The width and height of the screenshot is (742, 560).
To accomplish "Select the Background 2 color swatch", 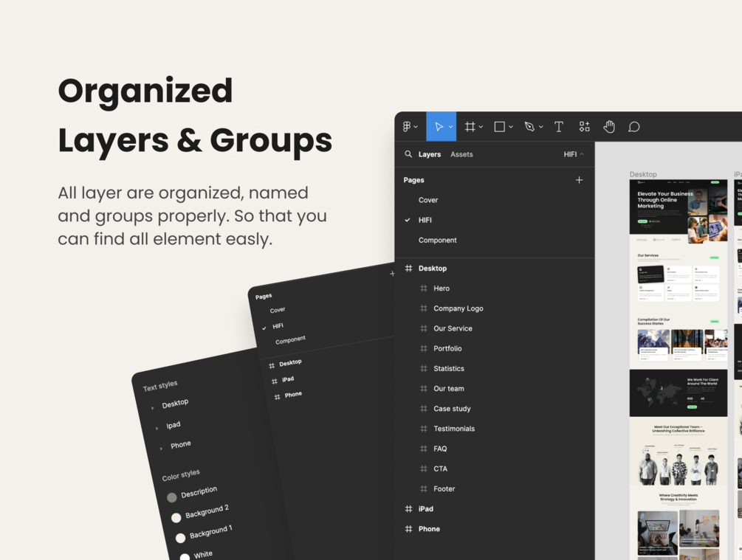I will tap(176, 518).
